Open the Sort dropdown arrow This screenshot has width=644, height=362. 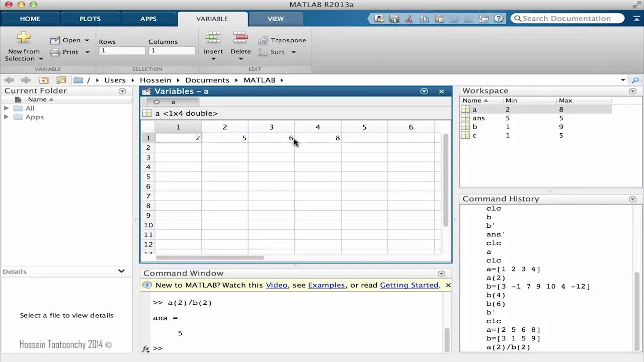(294, 52)
